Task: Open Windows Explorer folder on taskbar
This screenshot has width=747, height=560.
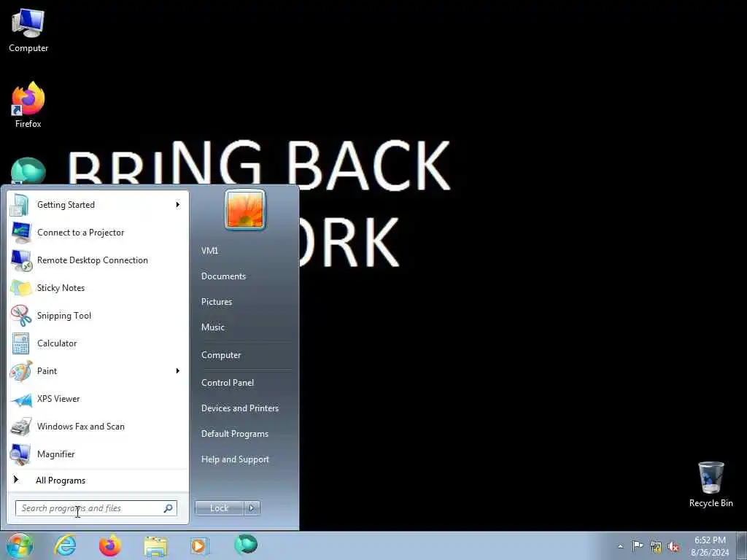Action: (x=155, y=547)
